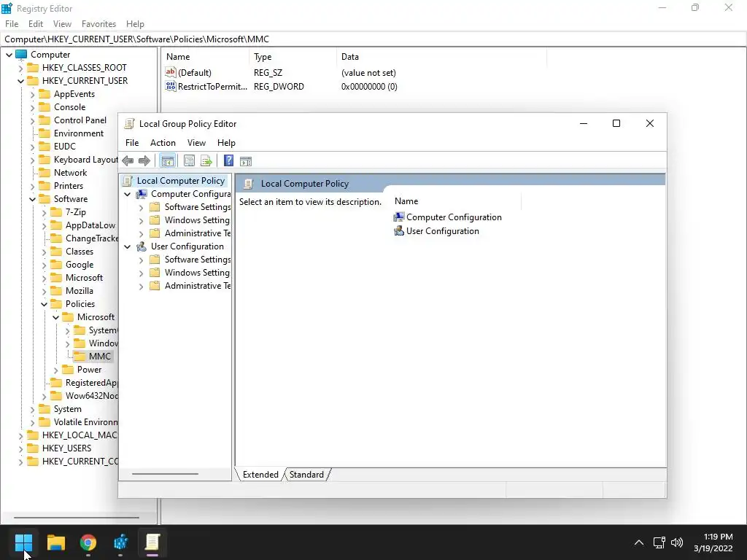Image resolution: width=747 pixels, height=560 pixels.
Task: Open the Edit menu in Registry Editor
Action: 36,24
